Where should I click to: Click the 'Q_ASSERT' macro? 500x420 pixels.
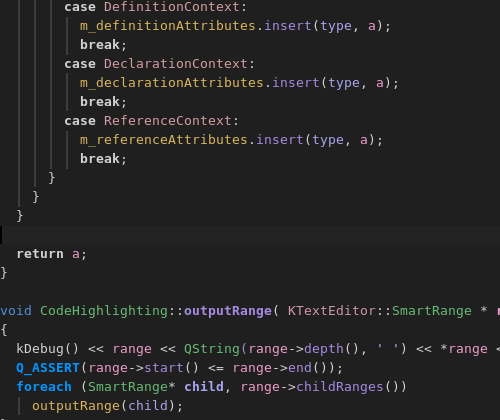click(48, 368)
